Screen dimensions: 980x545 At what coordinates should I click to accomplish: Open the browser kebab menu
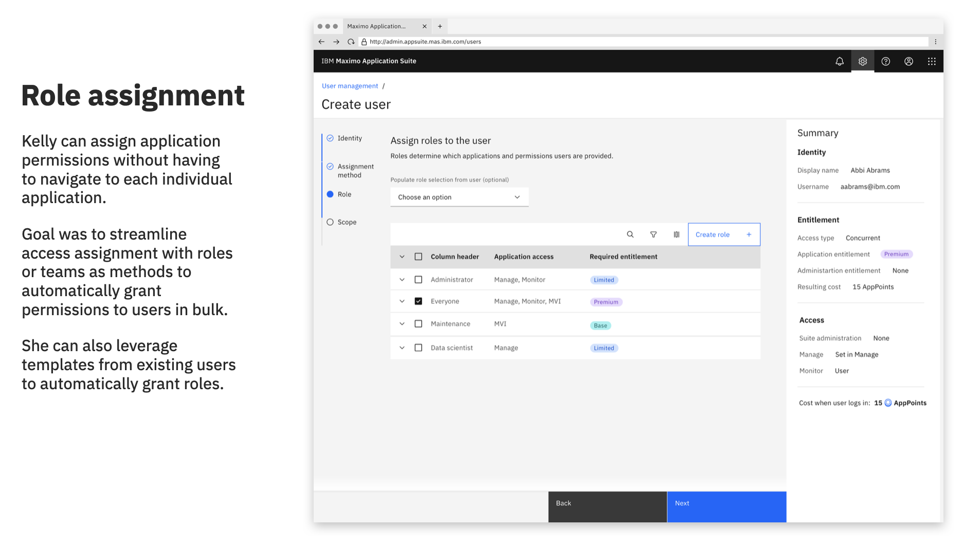pyautogui.click(x=935, y=42)
